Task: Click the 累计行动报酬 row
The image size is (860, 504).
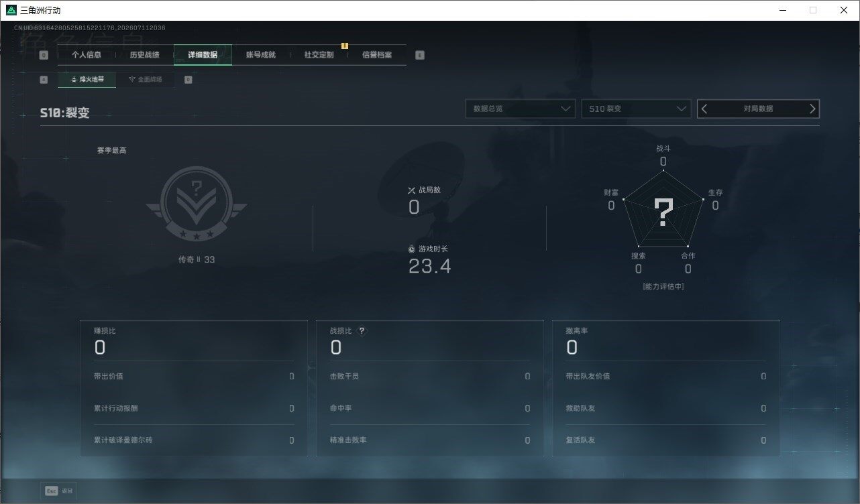Action: pos(194,408)
